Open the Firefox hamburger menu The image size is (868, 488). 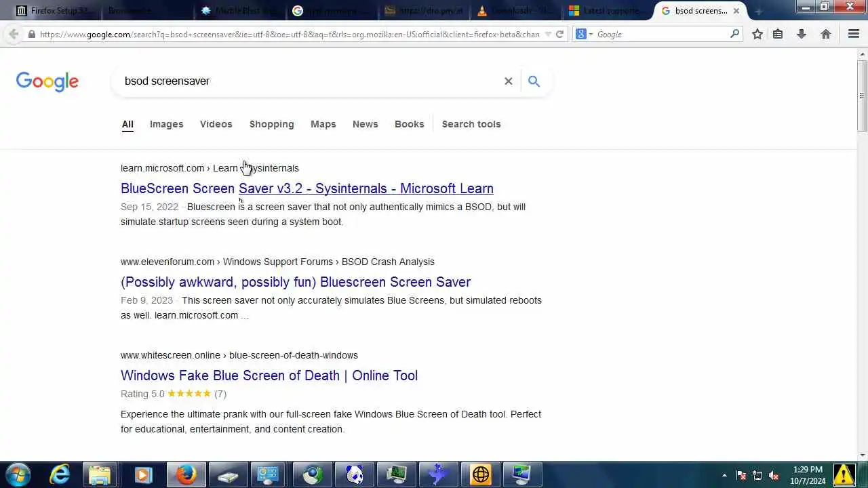[854, 34]
